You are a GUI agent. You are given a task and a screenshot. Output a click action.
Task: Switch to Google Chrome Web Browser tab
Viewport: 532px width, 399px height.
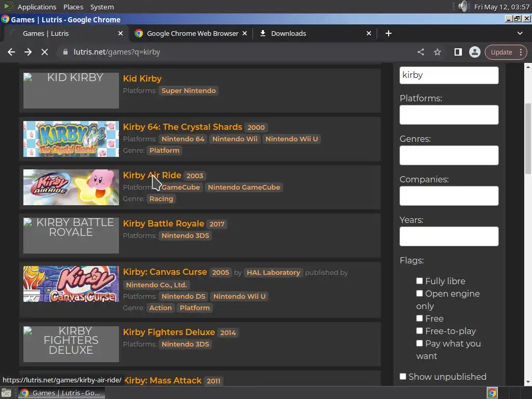pos(193,33)
